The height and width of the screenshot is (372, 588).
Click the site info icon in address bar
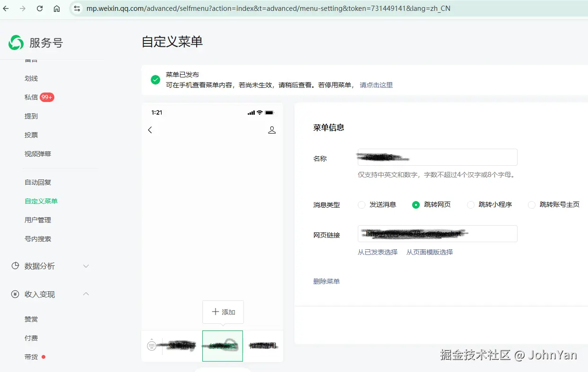(x=78, y=8)
